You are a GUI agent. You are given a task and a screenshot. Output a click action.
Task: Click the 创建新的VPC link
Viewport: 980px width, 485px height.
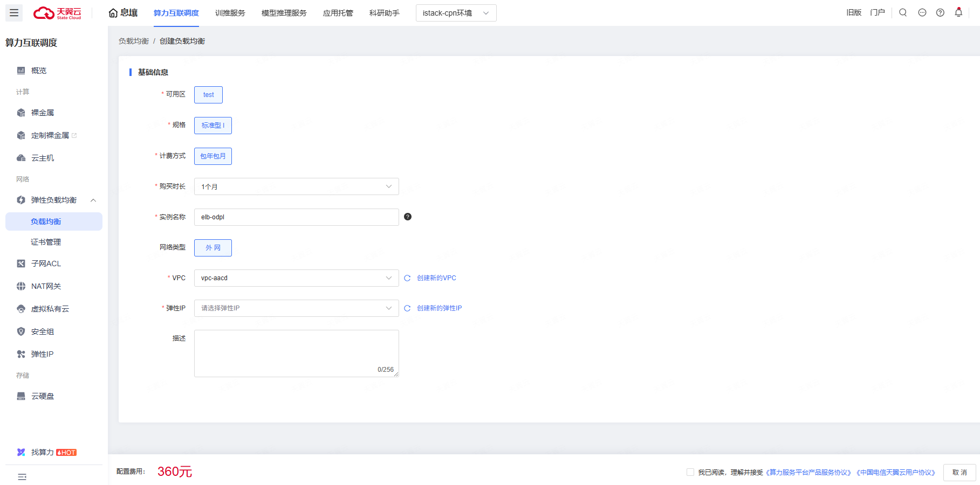click(x=436, y=278)
